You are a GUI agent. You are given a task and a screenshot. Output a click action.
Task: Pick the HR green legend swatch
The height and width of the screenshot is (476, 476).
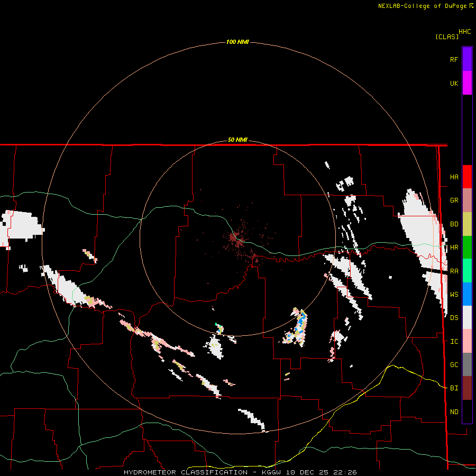click(x=467, y=248)
